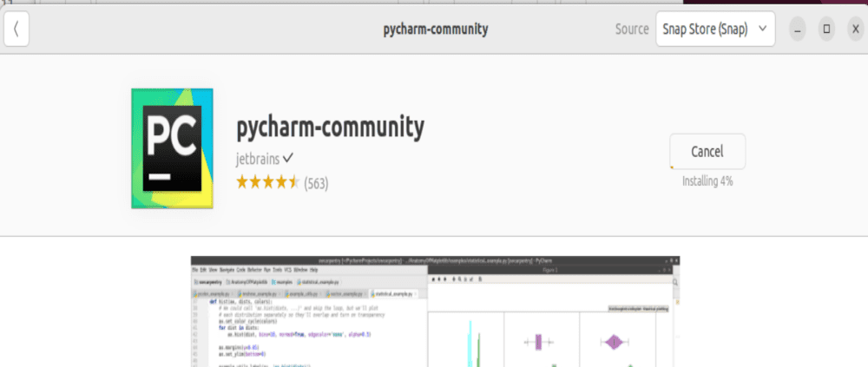The width and height of the screenshot is (868, 367).
Task: Open the Source dropdown showing Snap Store (Snap)
Action: (x=715, y=29)
